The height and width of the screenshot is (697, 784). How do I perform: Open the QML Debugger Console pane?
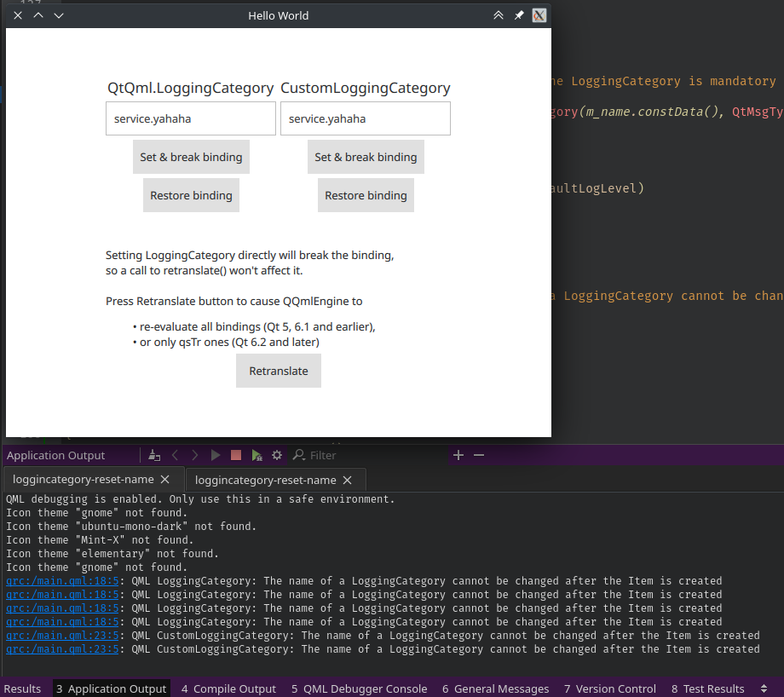click(x=359, y=688)
